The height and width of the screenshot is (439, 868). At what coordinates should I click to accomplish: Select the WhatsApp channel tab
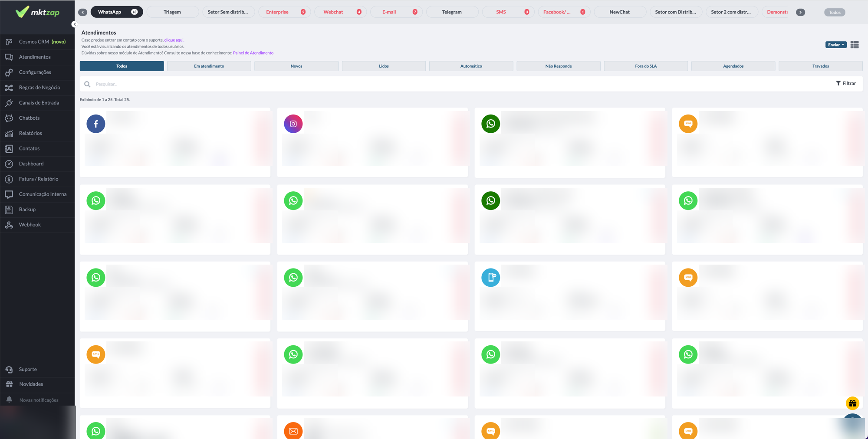pos(117,12)
